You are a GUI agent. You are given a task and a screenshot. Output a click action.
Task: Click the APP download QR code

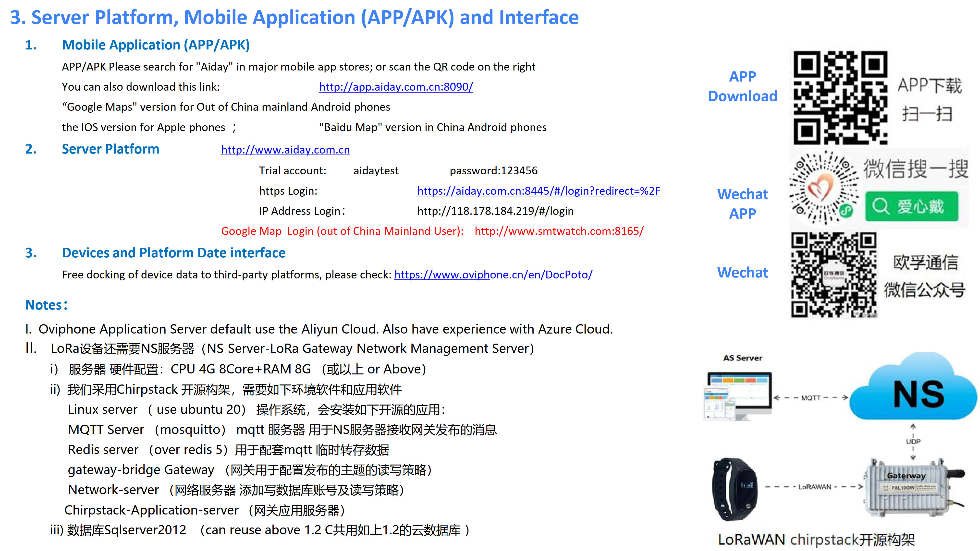[841, 98]
